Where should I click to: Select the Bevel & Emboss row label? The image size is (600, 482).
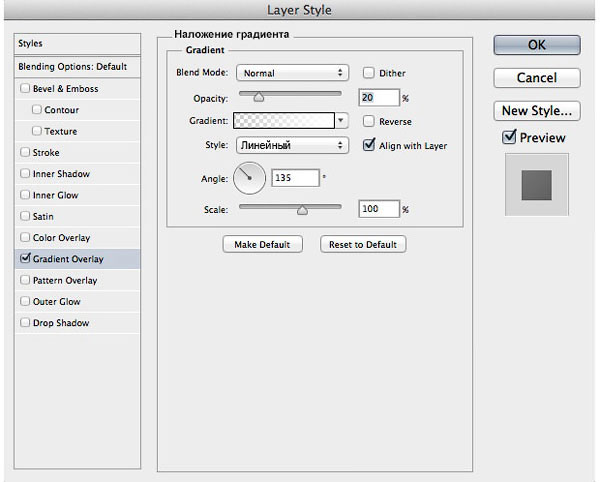click(65, 89)
